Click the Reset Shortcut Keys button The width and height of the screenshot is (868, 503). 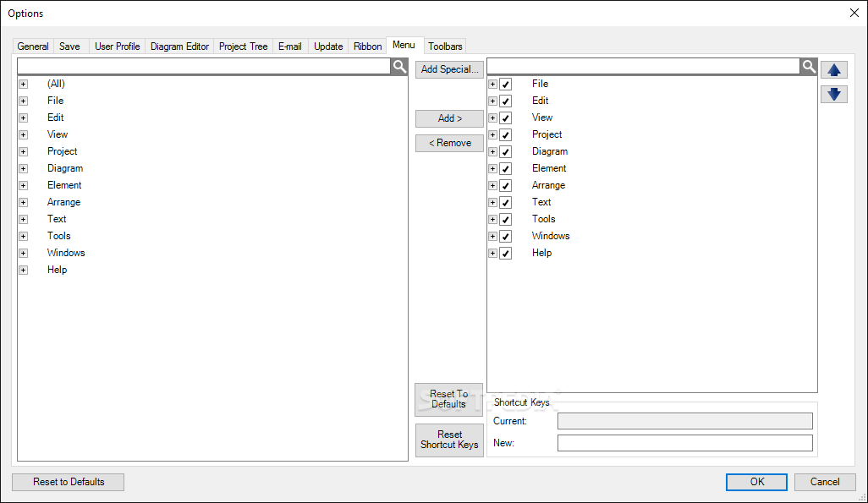click(x=449, y=440)
